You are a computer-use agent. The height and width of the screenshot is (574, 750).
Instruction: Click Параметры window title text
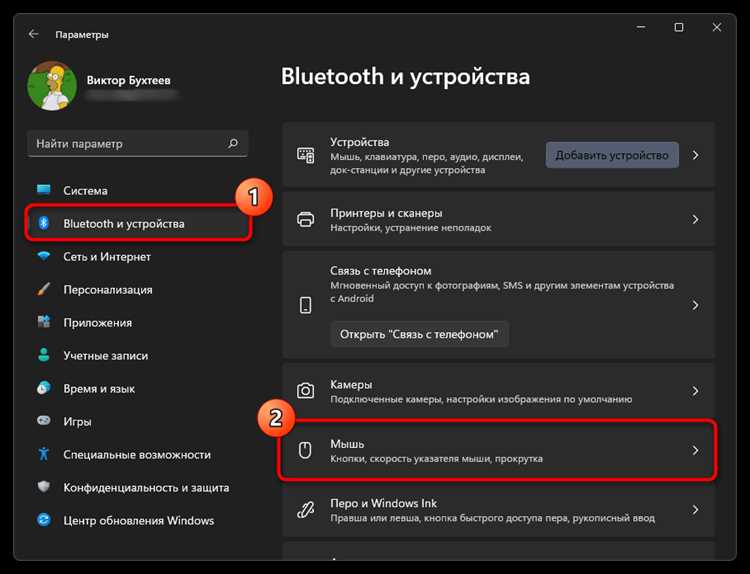(x=82, y=34)
